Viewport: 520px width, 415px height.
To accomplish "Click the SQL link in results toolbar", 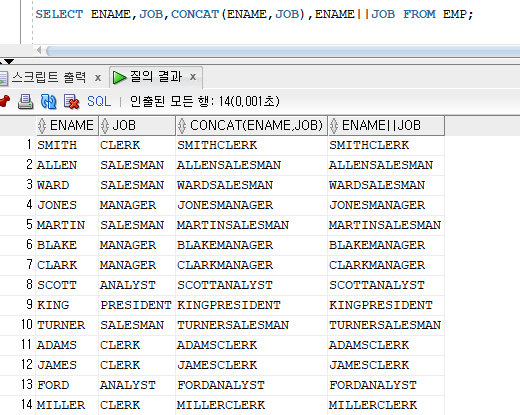I will (99, 101).
